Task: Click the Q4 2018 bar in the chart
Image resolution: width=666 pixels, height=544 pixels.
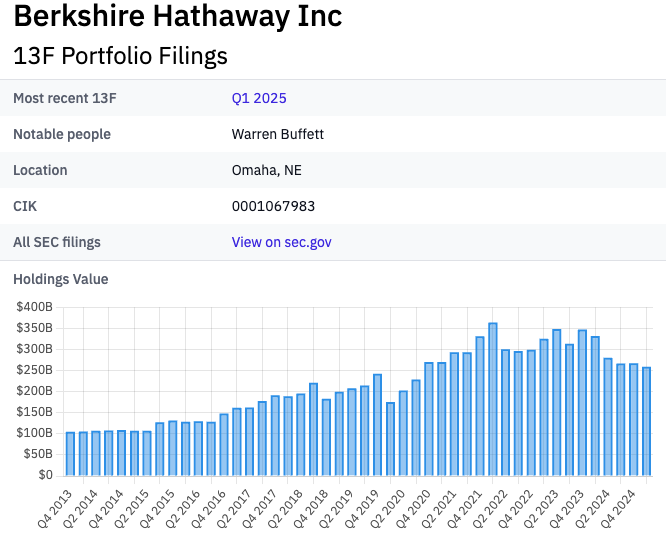Action: [326, 437]
